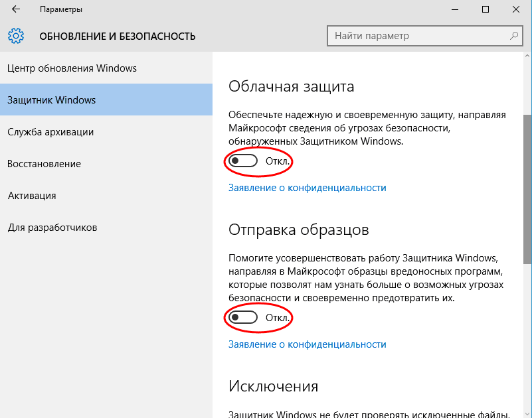Click the back arrow in title bar
Screen dimensions: 532x418
tap(16, 9)
